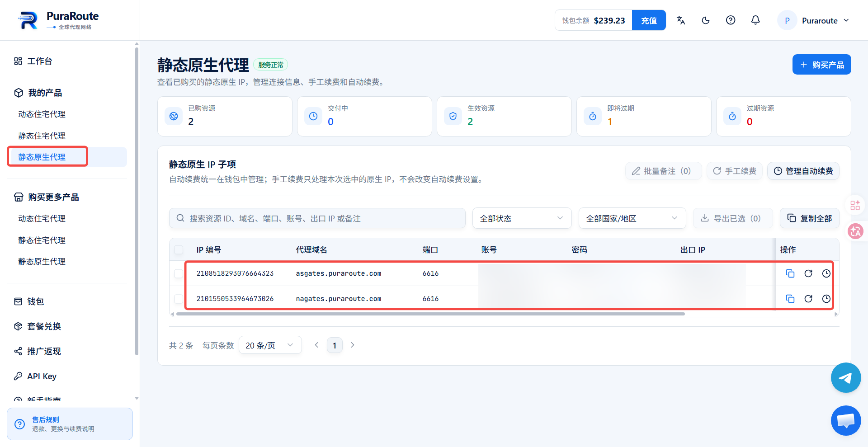Open 售后规则 after-sales rules card

click(x=70, y=424)
